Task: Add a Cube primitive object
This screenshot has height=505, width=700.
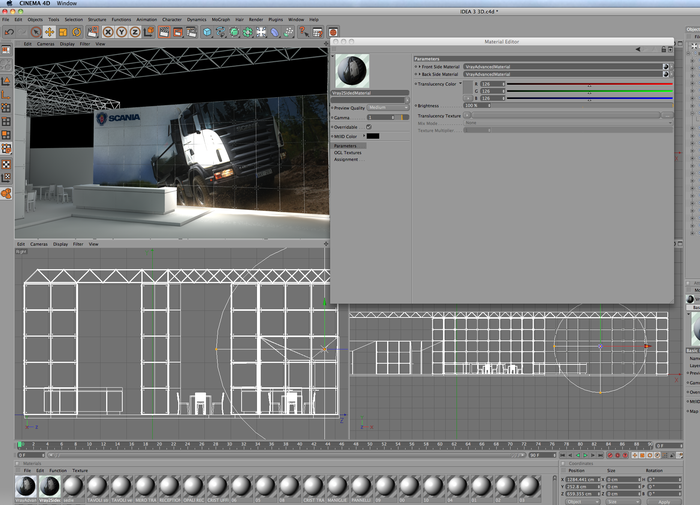Action: (207, 32)
